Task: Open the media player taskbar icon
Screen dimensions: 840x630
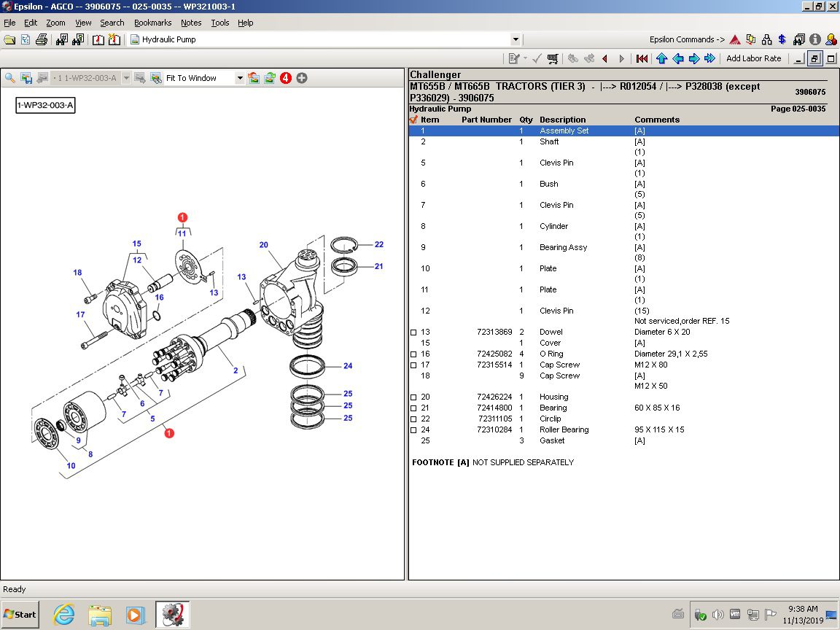Action: coord(136,615)
